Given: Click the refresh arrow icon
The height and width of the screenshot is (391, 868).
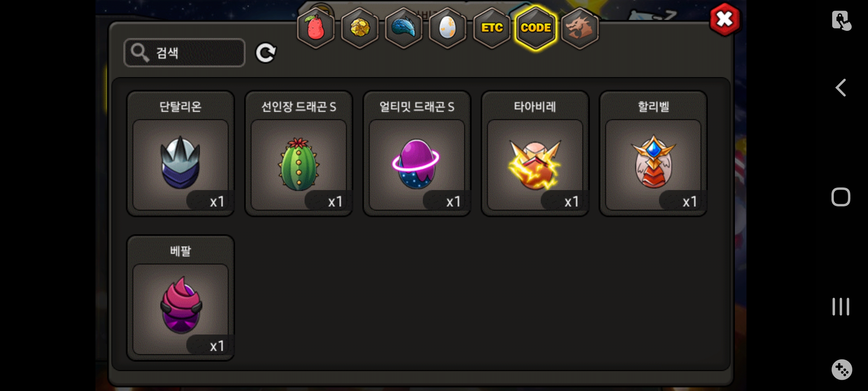Looking at the screenshot, I should pyautogui.click(x=266, y=53).
